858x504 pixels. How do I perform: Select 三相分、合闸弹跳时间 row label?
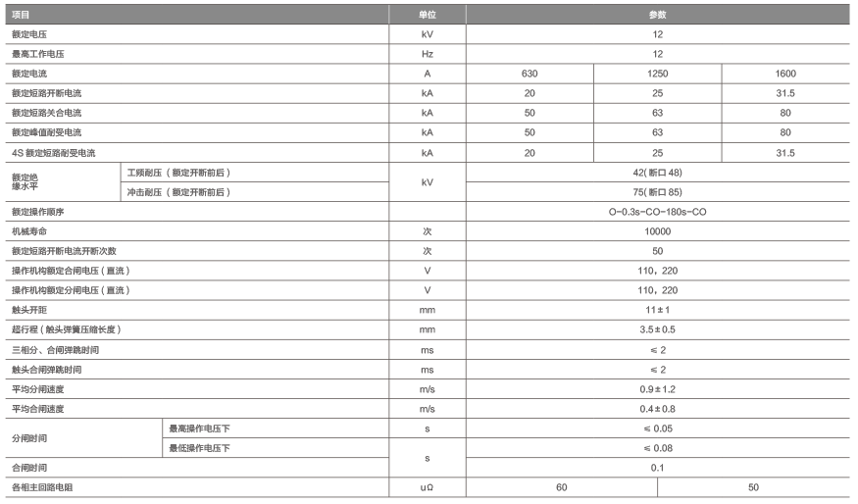click(x=55, y=351)
